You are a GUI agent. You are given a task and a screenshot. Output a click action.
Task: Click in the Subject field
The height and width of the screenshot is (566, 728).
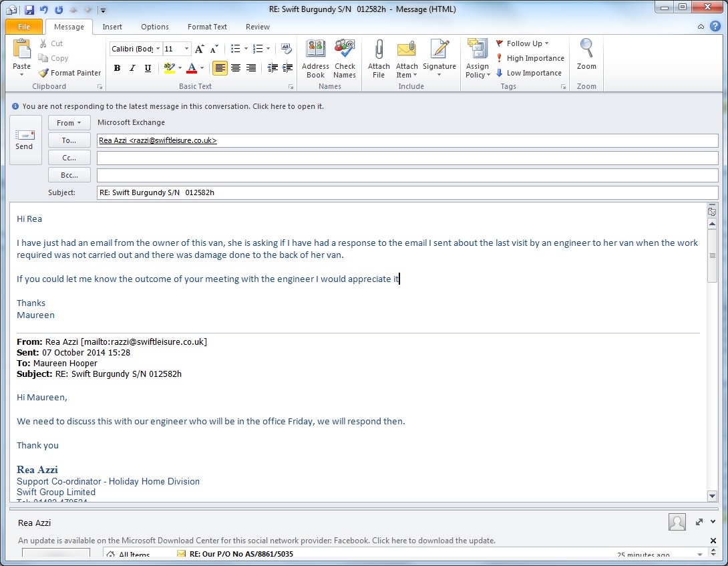(407, 192)
